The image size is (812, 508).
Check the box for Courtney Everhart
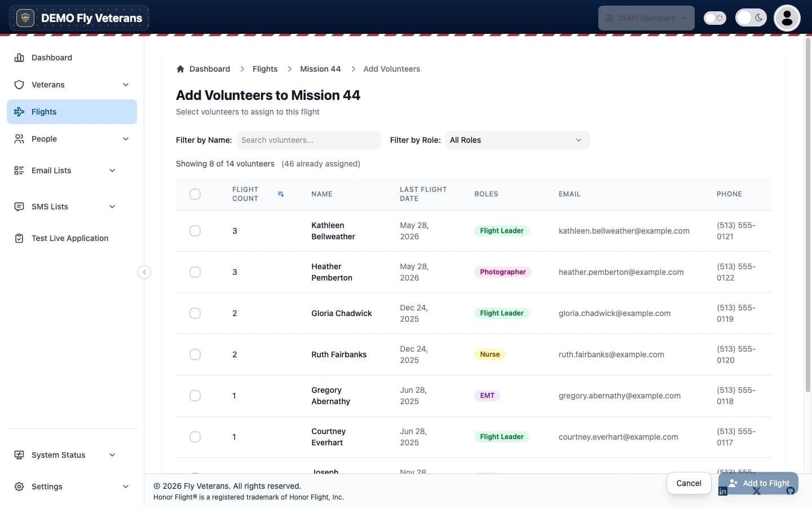195,437
